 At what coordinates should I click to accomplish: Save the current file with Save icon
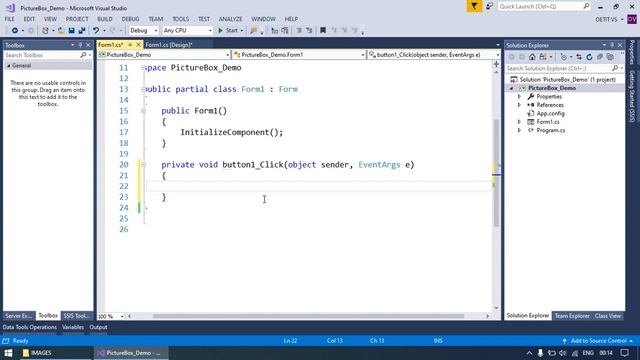71,31
